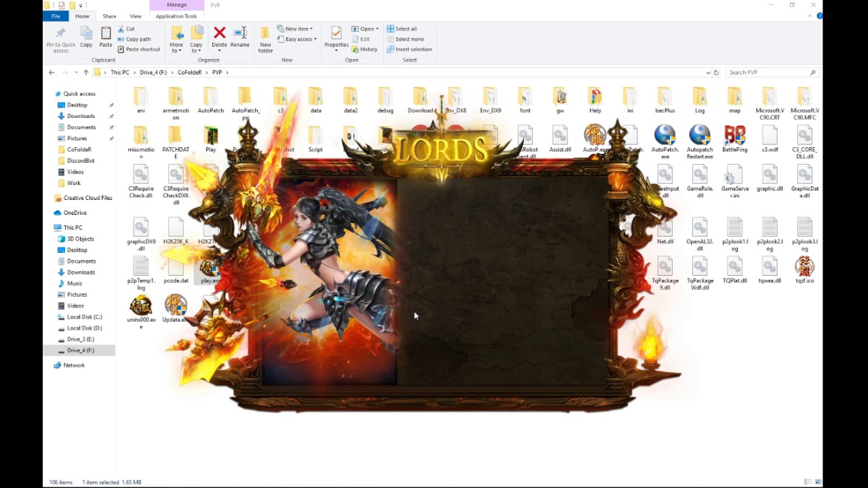Switch to details view in status bar
The width and height of the screenshot is (868, 488).
point(807,482)
